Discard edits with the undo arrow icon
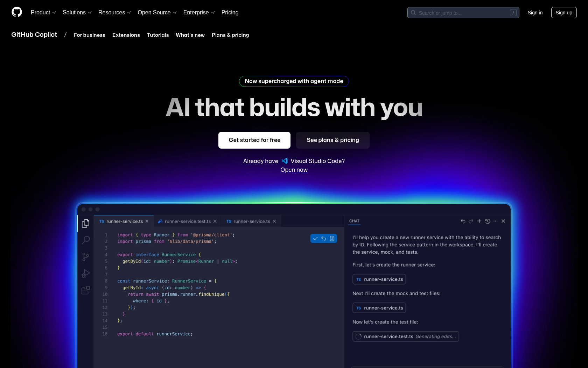 pos(324,239)
